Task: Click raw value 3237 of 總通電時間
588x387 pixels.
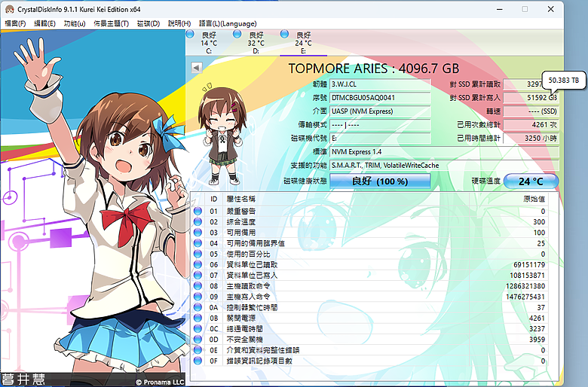Action: [x=537, y=328]
